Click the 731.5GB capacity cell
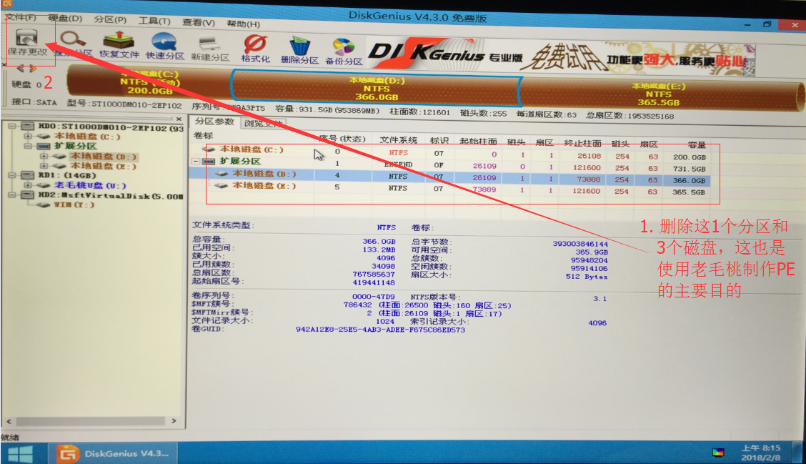This screenshot has width=806, height=464. point(690,169)
